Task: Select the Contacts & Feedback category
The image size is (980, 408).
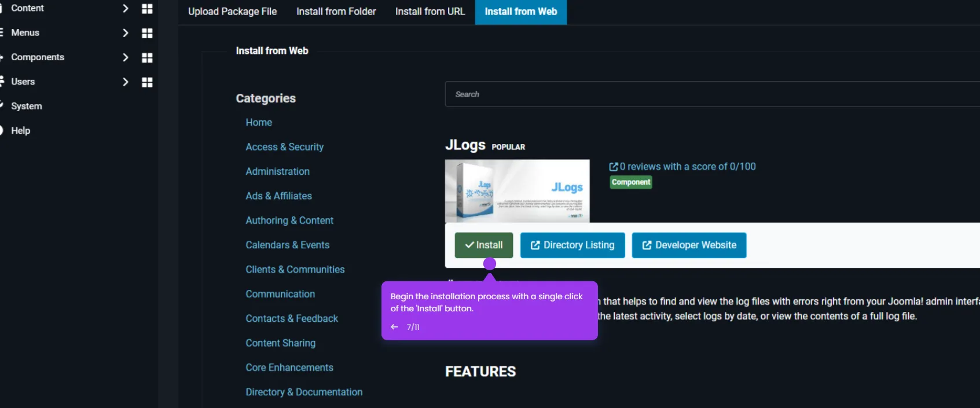Action: click(292, 318)
